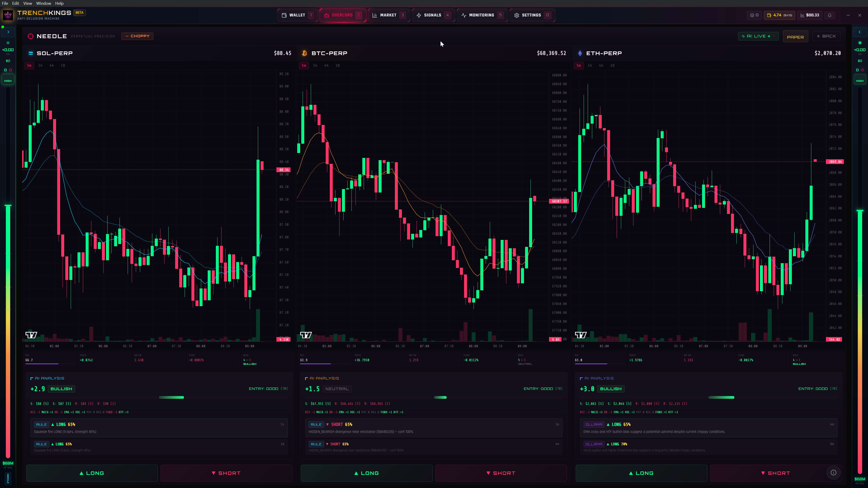Image resolution: width=868 pixels, height=488 pixels.
Task: Click the Signals lightning icon
Action: click(x=418, y=15)
